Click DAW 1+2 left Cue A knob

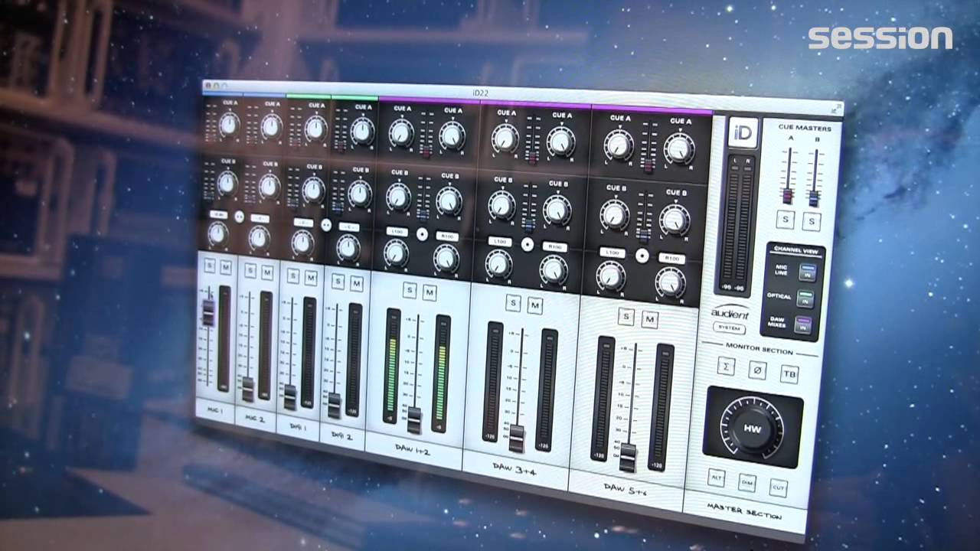pyautogui.click(x=401, y=133)
